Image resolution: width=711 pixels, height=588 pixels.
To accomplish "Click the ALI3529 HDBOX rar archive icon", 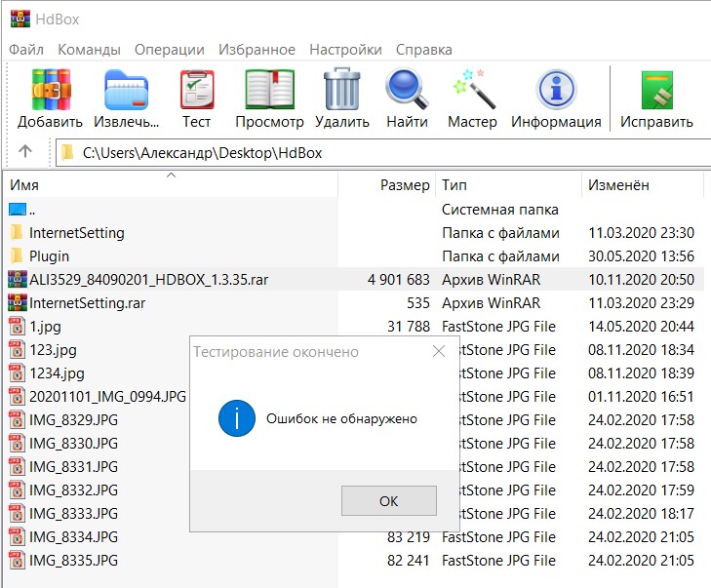I will pos(18,279).
